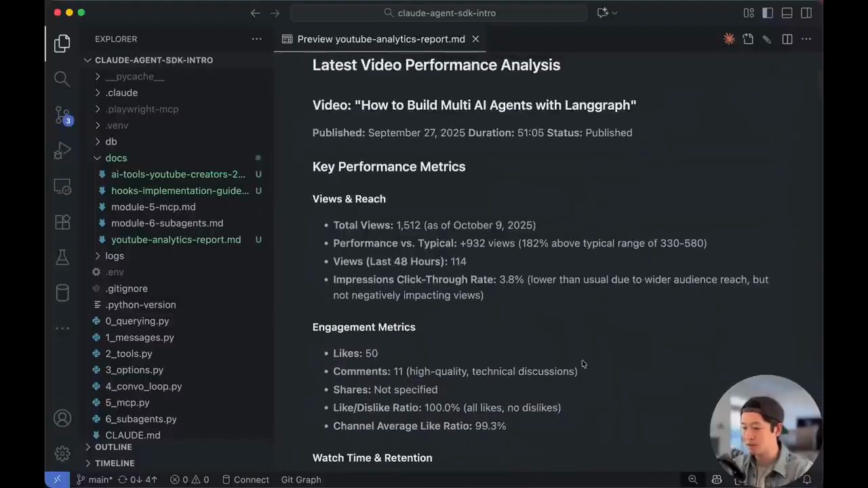
Task: Open the Manage gear menu
Action: point(62,453)
